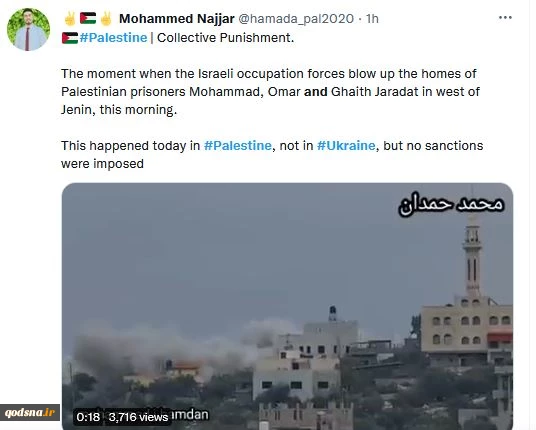Screen dimensions: 536x430
Task: Open the @hamada_pal2020 handle link
Action: (x=296, y=19)
